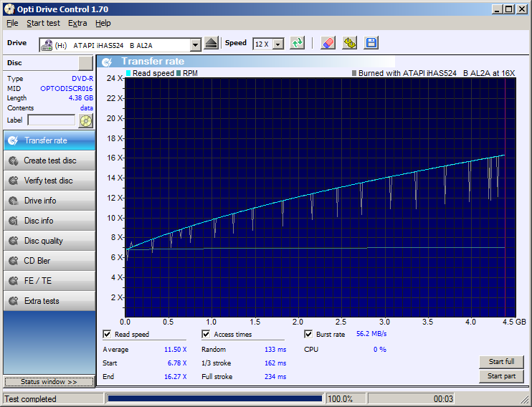
Task: Open the Extra tests page
Action: [49, 300]
